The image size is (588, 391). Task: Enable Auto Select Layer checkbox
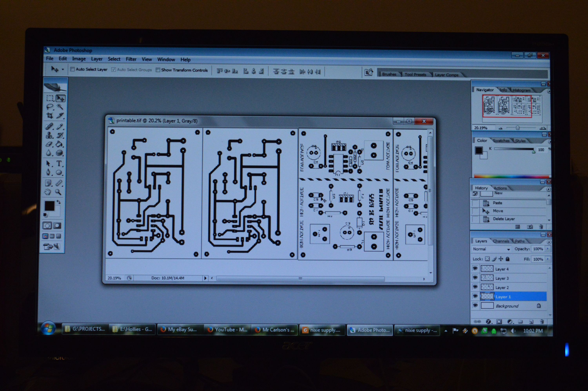(72, 69)
